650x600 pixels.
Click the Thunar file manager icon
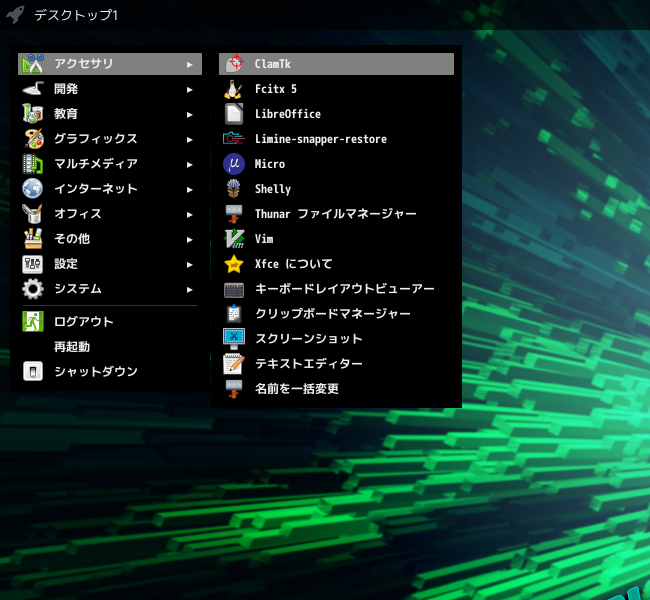234,214
